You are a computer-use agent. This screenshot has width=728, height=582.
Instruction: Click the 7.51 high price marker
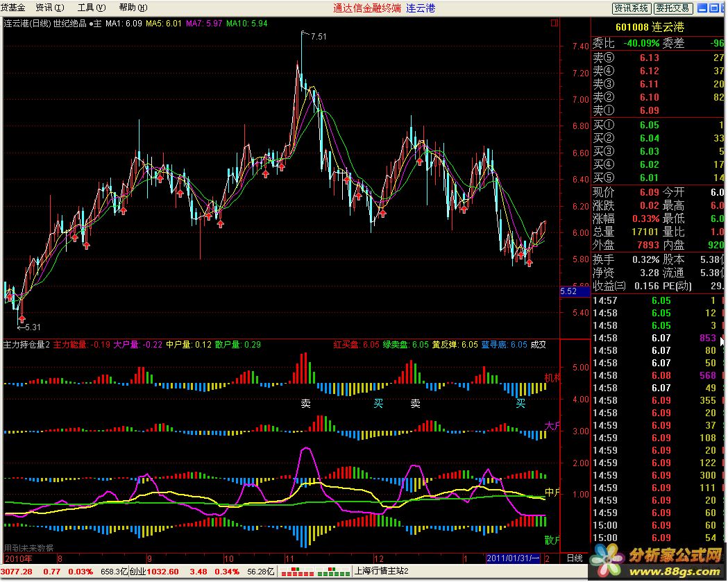319,36
